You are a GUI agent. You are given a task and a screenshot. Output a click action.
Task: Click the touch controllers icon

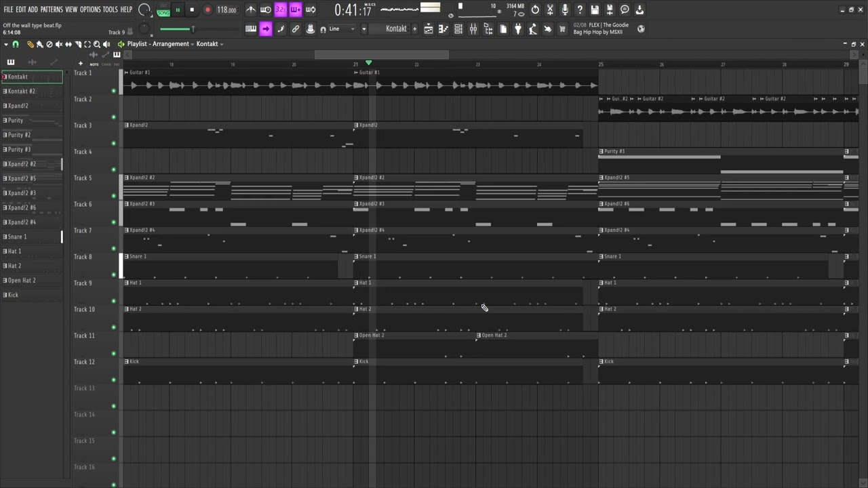pos(548,29)
